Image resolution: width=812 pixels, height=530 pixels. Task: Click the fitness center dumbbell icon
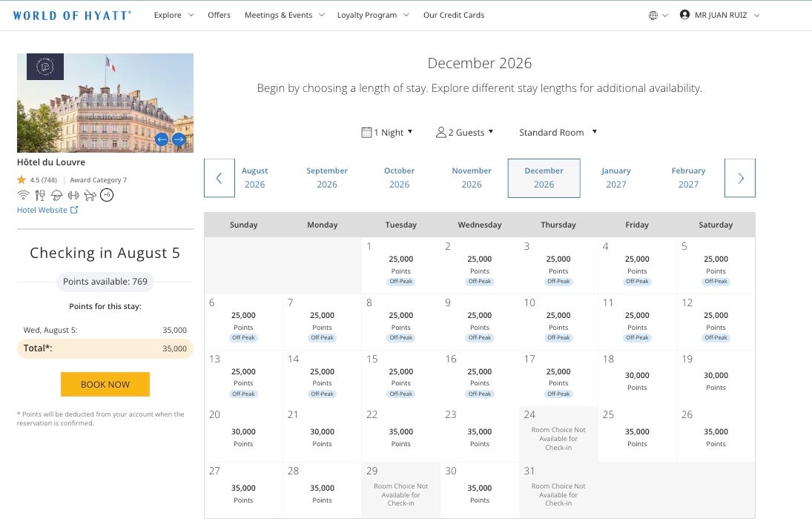pyautogui.click(x=73, y=195)
